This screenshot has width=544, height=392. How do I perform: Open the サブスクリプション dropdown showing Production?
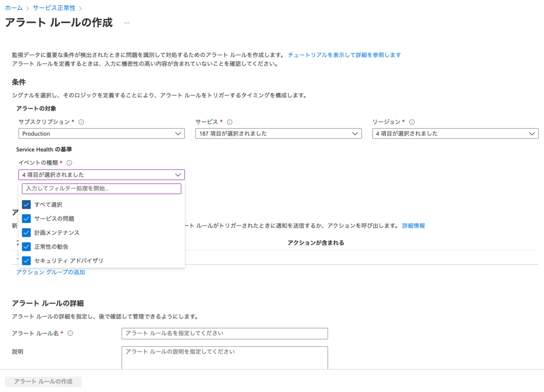tap(101, 133)
